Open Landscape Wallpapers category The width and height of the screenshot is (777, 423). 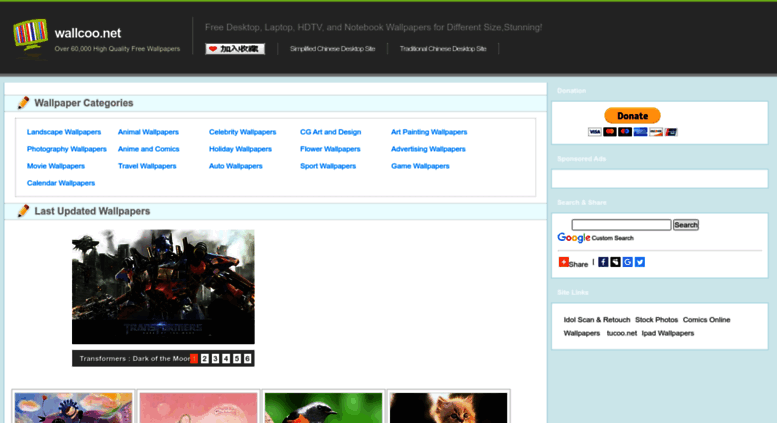64,132
